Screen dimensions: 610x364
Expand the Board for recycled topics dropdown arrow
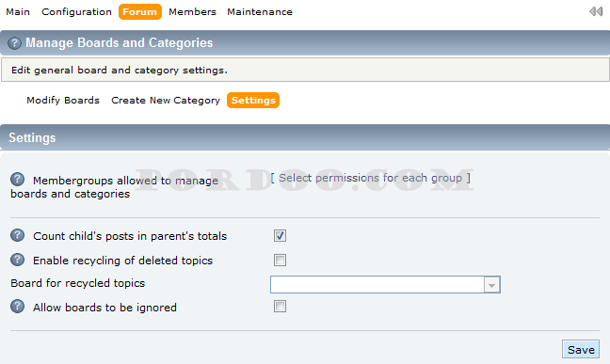pyautogui.click(x=491, y=285)
